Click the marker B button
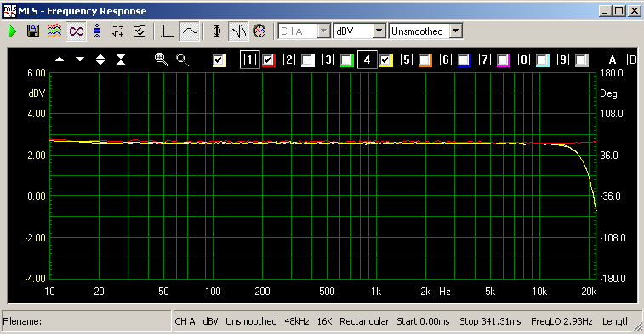The image size is (644, 334). (x=633, y=59)
